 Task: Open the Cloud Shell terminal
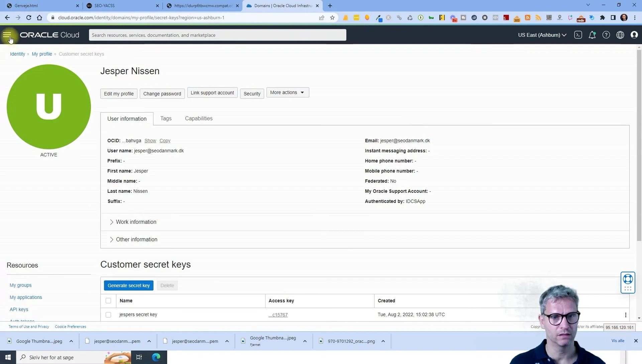pos(578,35)
